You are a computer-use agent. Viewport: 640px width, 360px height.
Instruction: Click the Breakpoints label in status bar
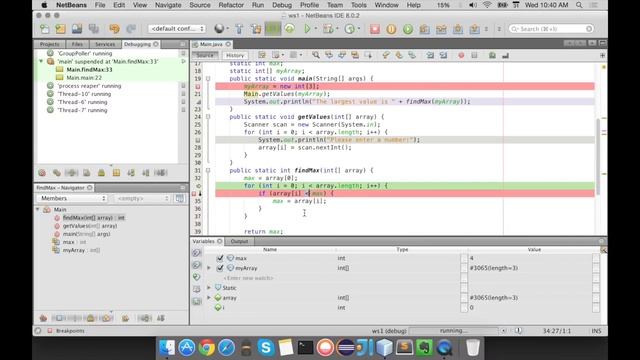tap(70, 331)
